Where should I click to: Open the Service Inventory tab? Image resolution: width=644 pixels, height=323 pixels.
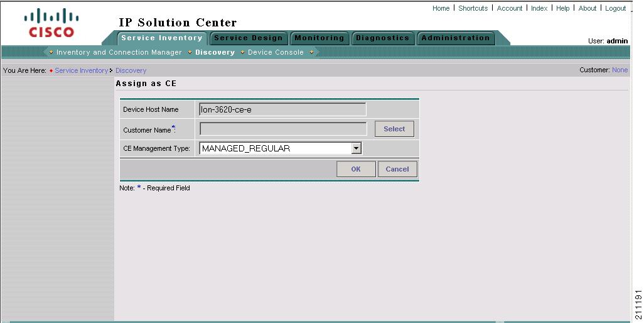tap(162, 38)
